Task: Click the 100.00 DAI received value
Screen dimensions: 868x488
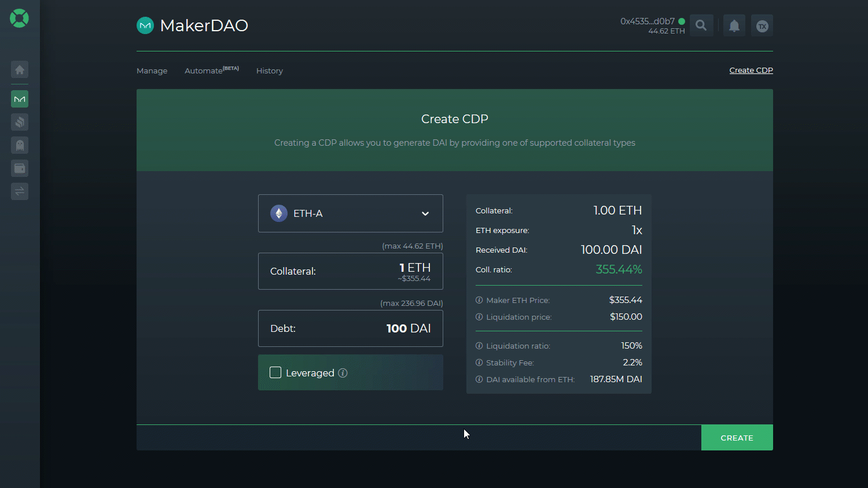Action: coord(612,250)
